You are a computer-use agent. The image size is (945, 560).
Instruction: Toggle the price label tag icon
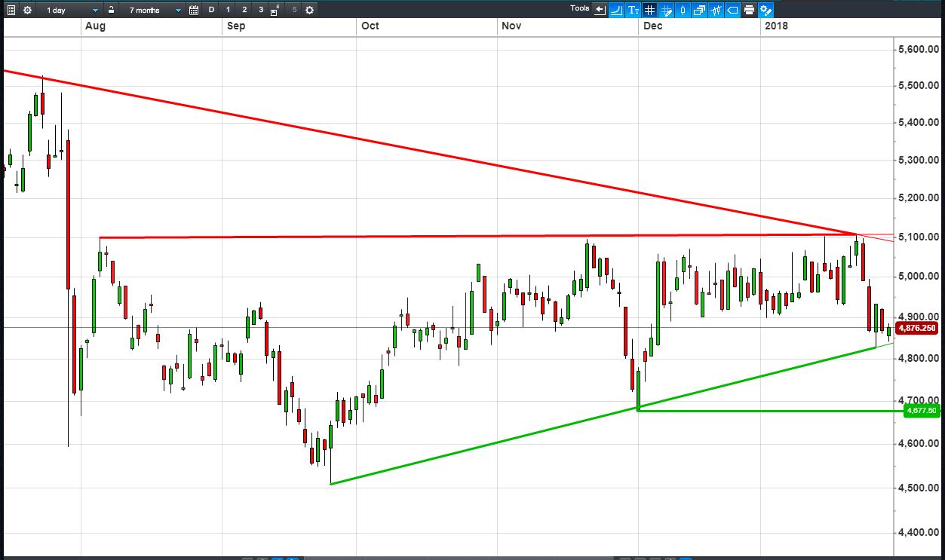(x=732, y=10)
